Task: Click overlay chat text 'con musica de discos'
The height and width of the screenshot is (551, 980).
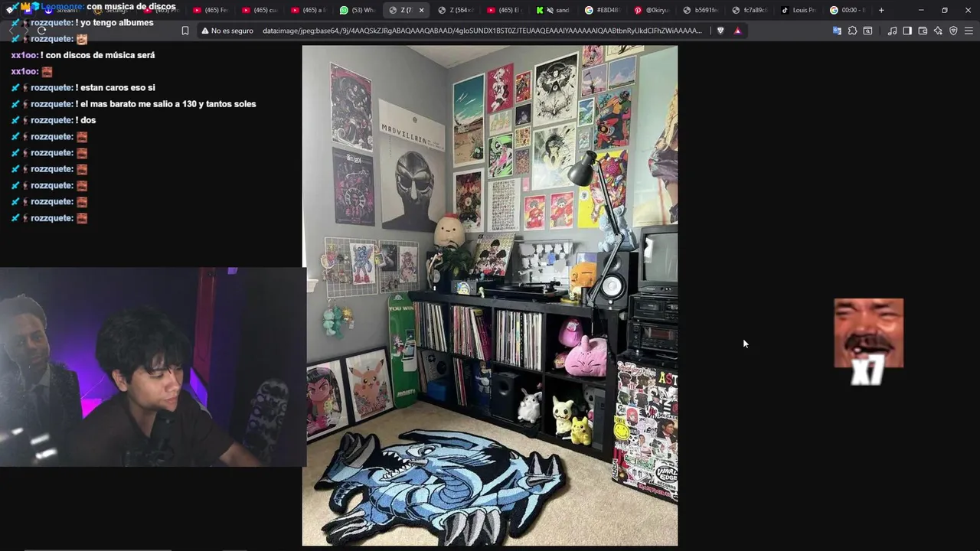Action: tap(132, 7)
